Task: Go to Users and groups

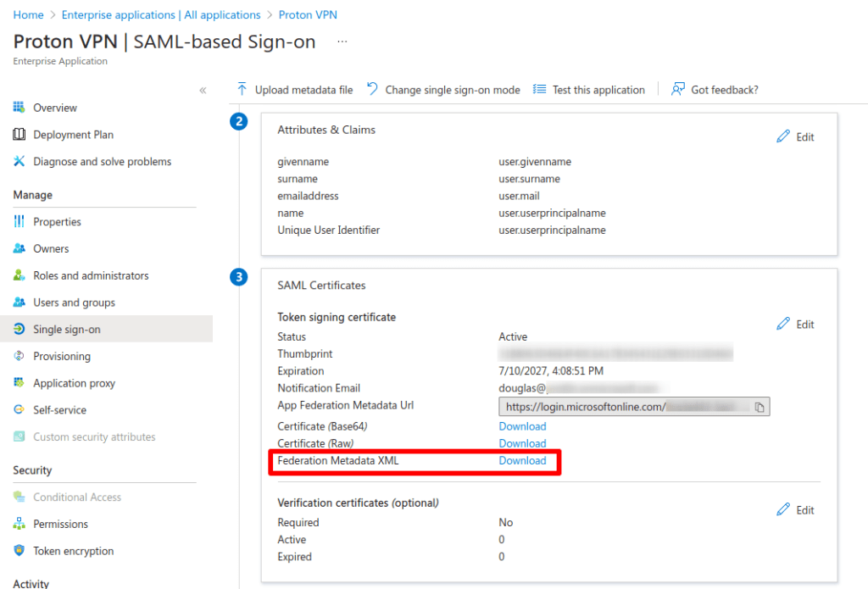Action: click(75, 303)
